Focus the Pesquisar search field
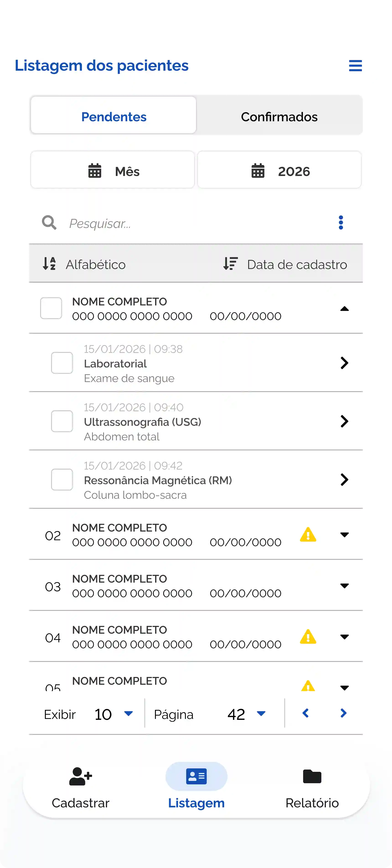Image resolution: width=392 pixels, height=868 pixels. [188, 223]
